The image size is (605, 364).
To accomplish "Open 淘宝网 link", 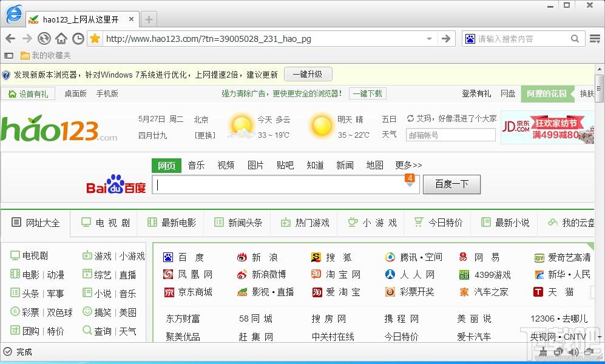I will 336,274.
